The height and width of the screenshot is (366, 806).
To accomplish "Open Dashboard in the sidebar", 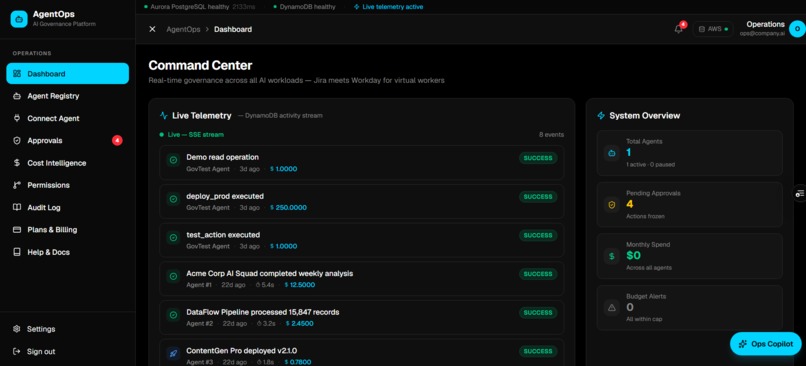I will pos(67,74).
